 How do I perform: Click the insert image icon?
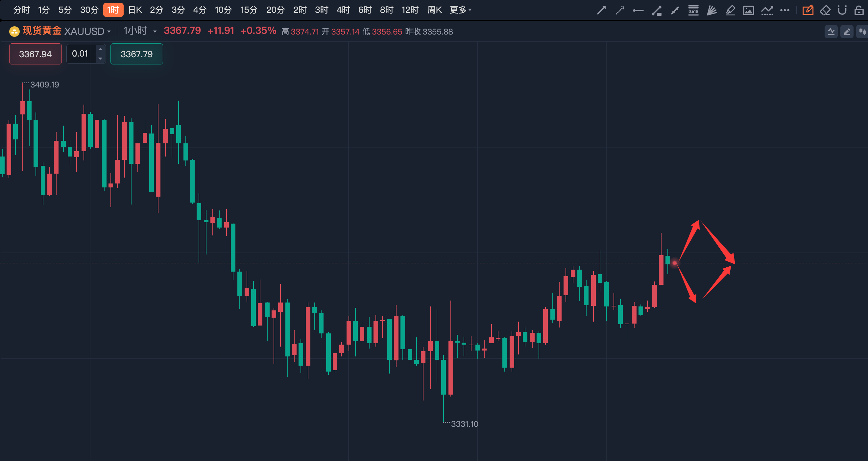click(748, 11)
